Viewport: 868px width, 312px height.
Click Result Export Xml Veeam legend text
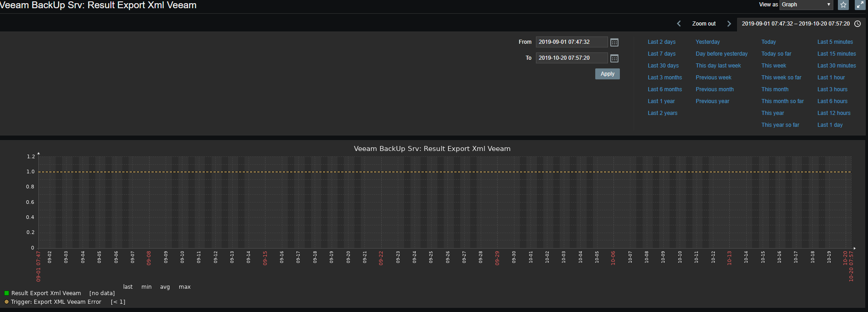[46, 293]
